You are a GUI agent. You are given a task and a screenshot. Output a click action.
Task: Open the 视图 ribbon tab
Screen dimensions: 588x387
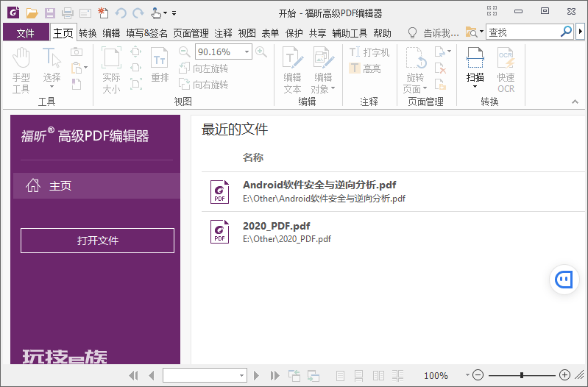pos(247,33)
